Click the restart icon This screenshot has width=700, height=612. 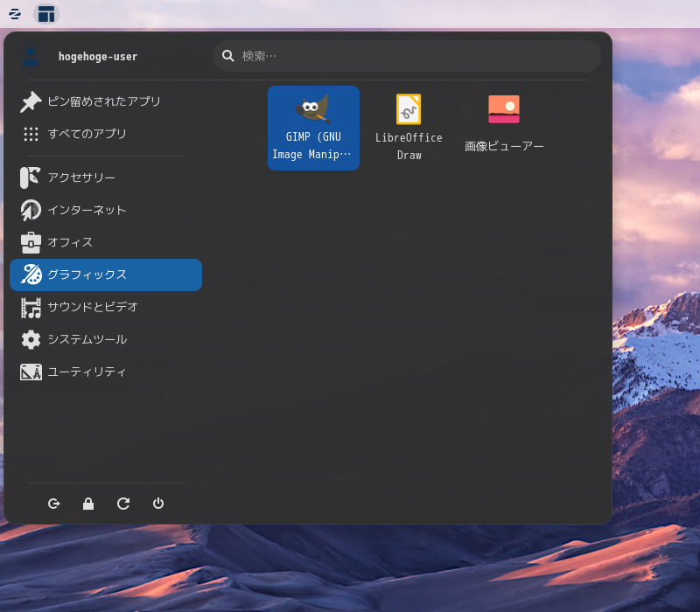click(x=123, y=504)
